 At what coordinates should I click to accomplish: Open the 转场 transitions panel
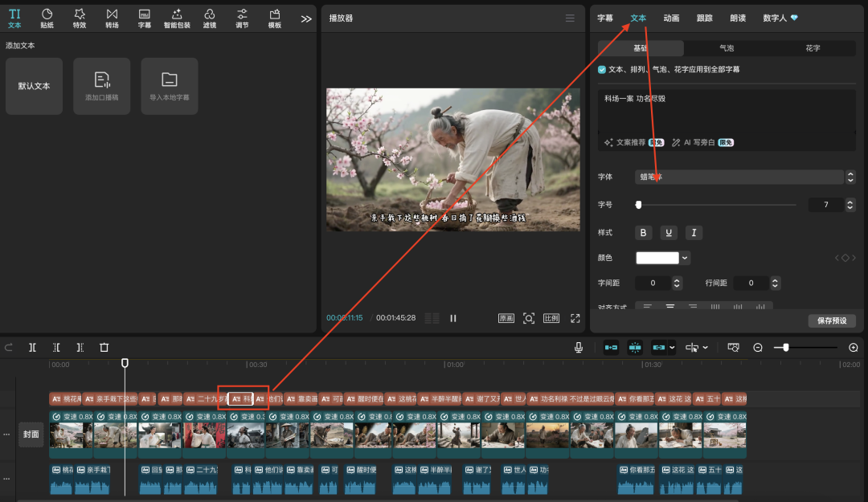pyautogui.click(x=112, y=18)
